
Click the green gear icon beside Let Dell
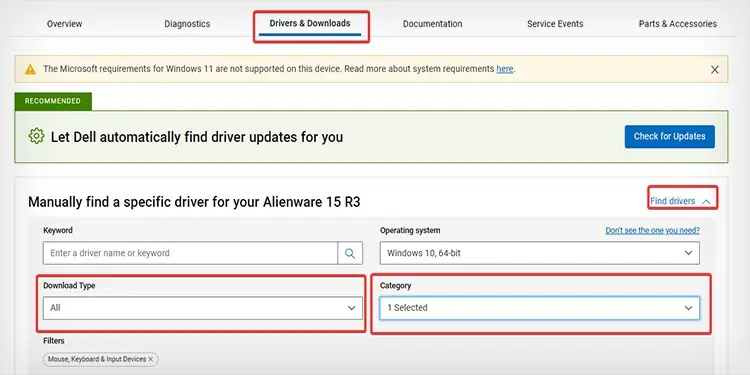coord(36,136)
